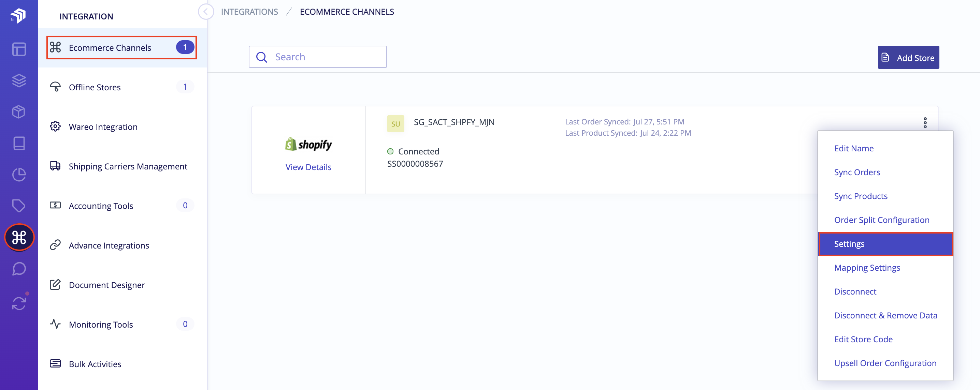Choose Disconnect from store menu

[885, 292]
